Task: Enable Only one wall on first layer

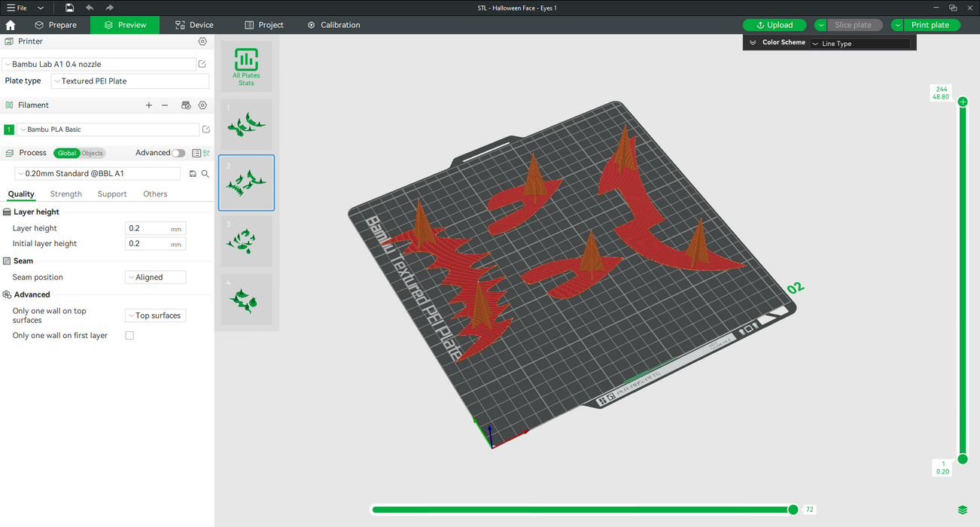Action: (129, 336)
